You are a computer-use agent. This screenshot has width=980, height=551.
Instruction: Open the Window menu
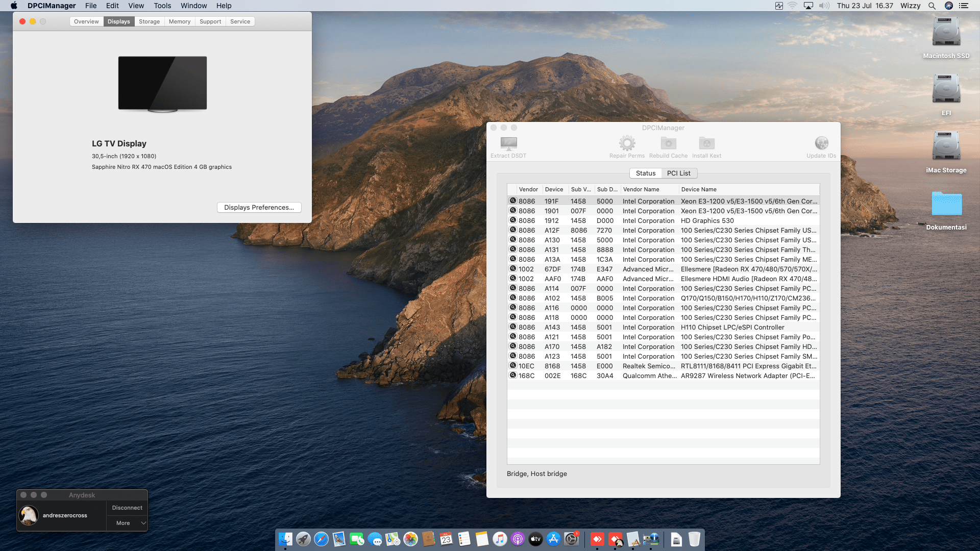pos(193,6)
